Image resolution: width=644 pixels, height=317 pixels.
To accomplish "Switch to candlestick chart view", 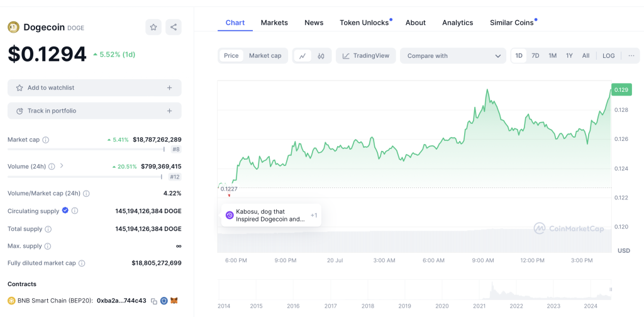I will (321, 56).
